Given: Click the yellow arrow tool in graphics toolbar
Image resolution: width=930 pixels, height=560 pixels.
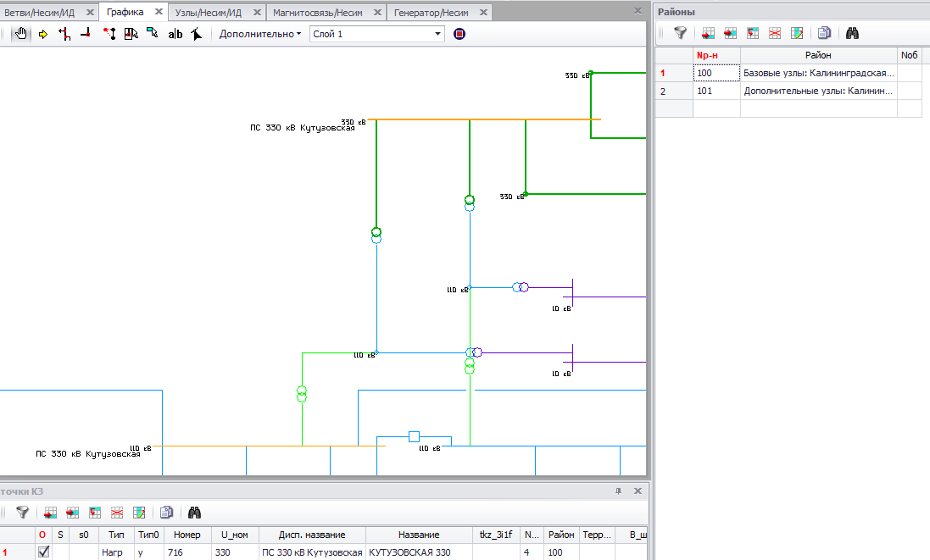Looking at the screenshot, I should (42, 34).
